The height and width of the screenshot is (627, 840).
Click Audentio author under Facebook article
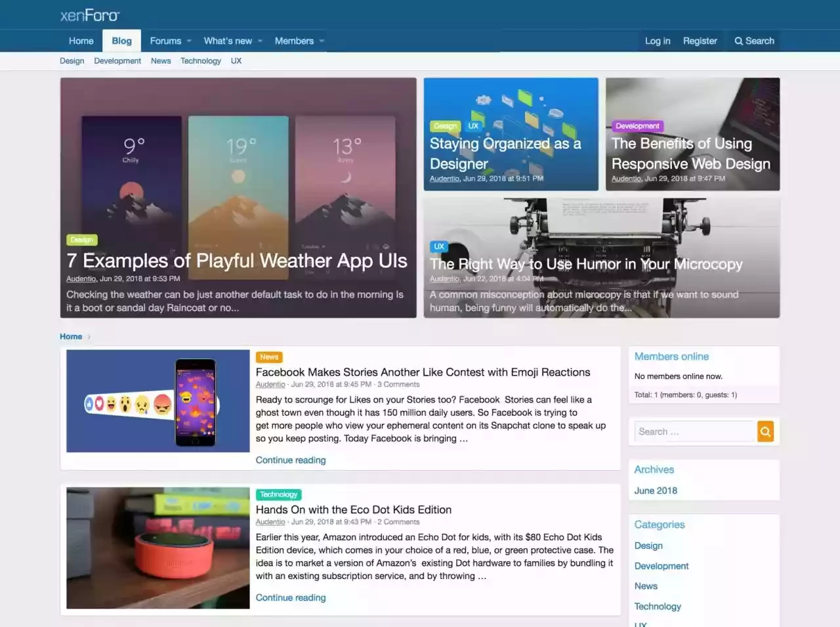click(270, 385)
